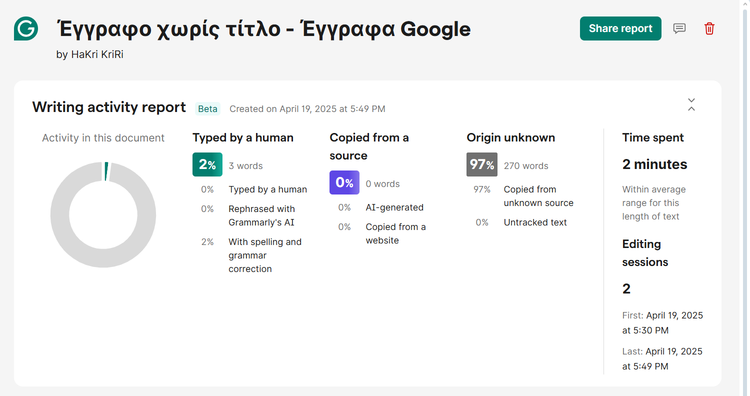The image size is (750, 396).
Task: Click the Beta badge label
Action: coord(208,109)
